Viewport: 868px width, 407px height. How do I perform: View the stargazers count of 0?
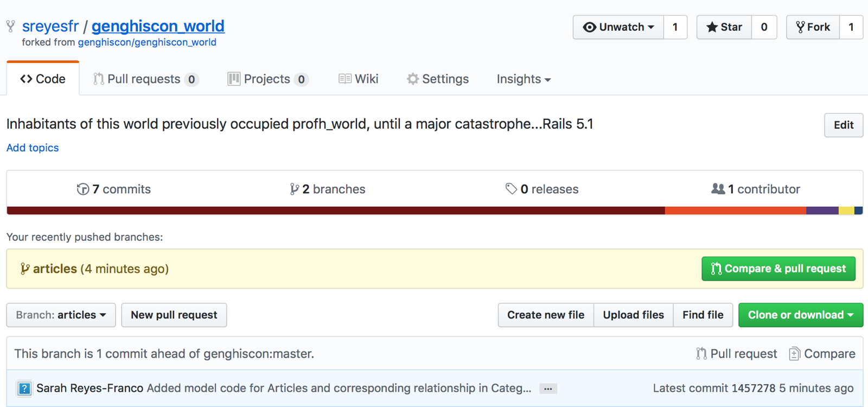764,27
